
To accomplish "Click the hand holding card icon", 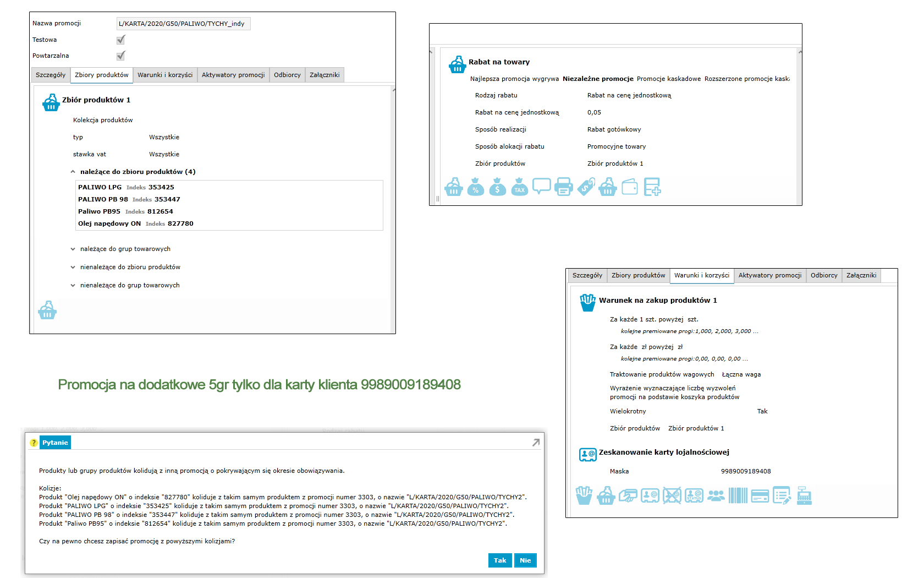I will [x=628, y=496].
